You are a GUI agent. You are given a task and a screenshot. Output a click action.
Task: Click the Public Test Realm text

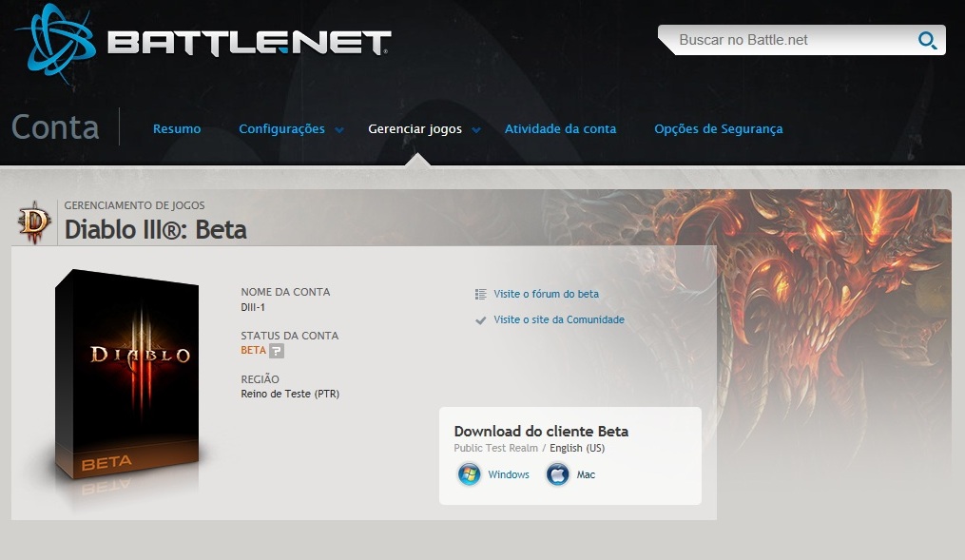point(495,448)
